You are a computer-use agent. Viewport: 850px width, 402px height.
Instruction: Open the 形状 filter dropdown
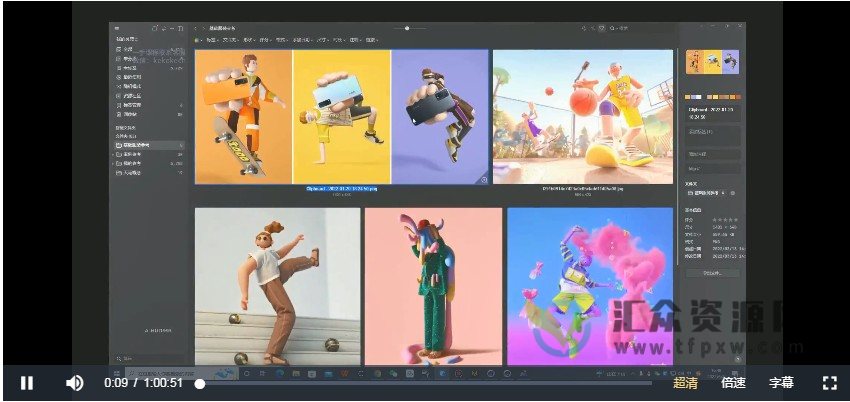(x=249, y=40)
